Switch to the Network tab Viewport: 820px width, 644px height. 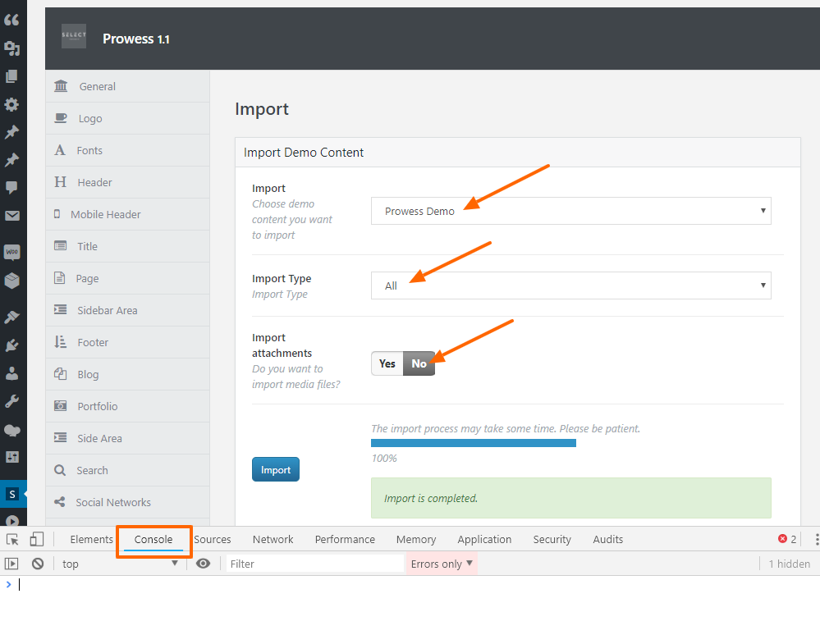[273, 539]
